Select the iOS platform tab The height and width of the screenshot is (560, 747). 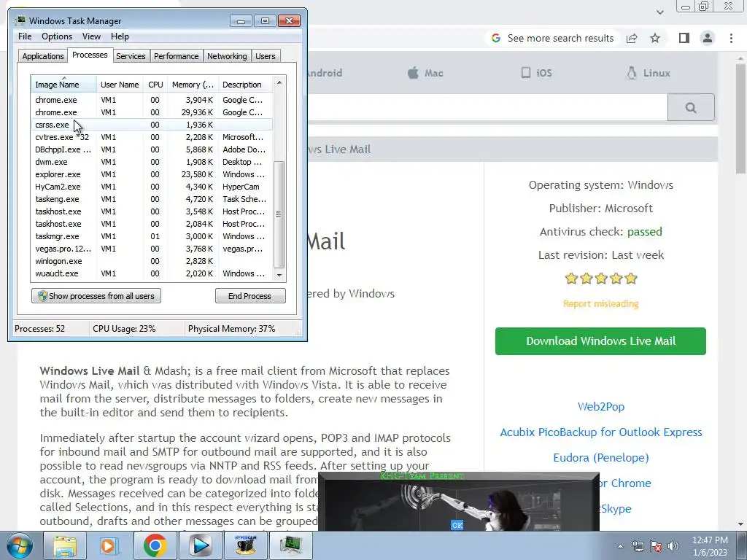click(536, 73)
